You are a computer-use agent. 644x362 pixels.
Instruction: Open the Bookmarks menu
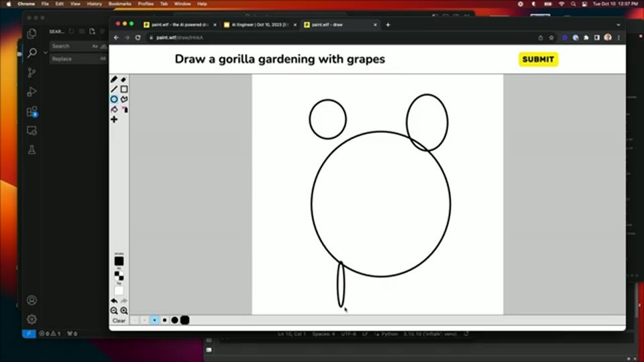click(120, 4)
